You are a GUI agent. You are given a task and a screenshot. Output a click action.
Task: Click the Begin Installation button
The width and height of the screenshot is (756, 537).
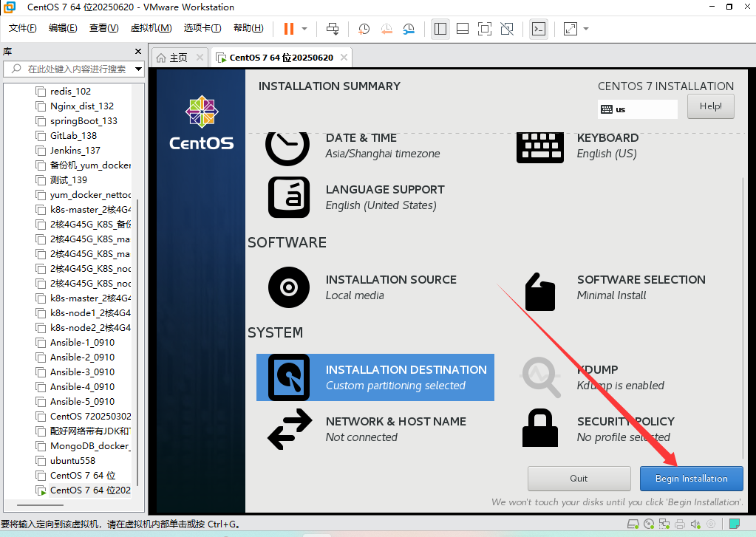pyautogui.click(x=690, y=478)
